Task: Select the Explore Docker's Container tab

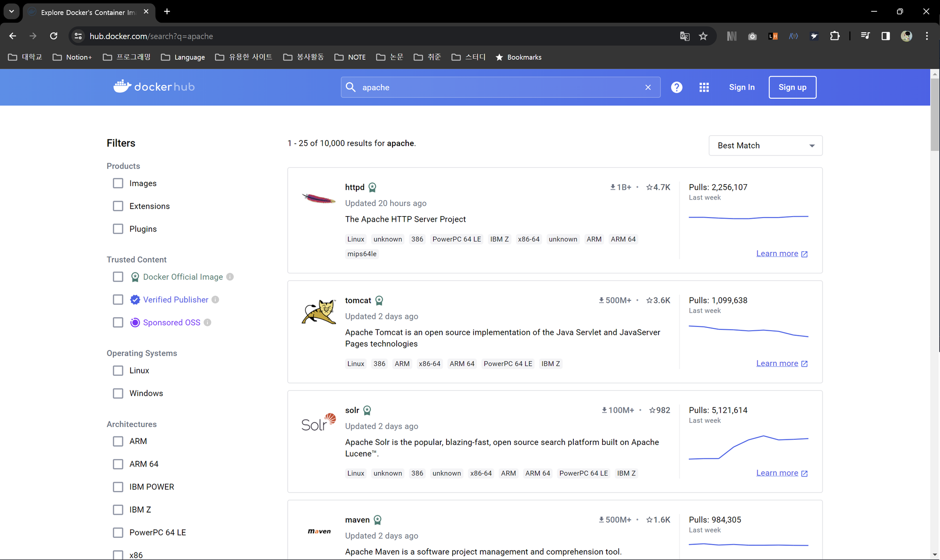Action: (x=88, y=12)
